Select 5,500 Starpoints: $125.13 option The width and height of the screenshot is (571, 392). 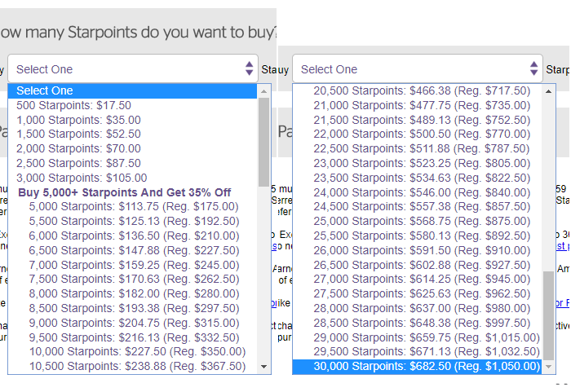pos(132,221)
